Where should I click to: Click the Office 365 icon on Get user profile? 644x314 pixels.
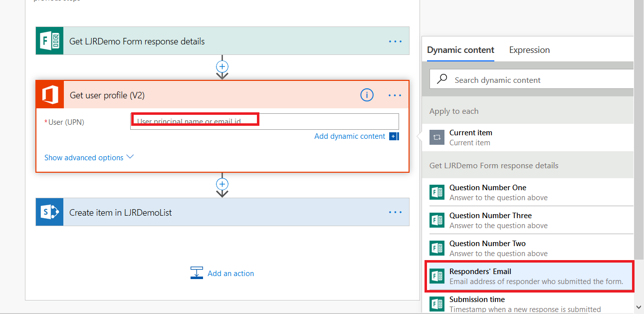[50, 95]
